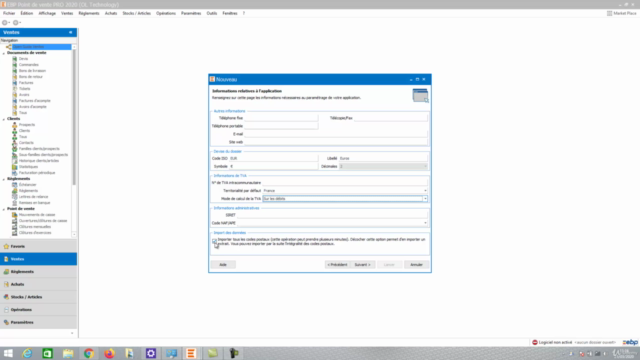Expand the navigation bar overflow chevron at bottom
Screen dimensions: 640x360
coord(72,333)
